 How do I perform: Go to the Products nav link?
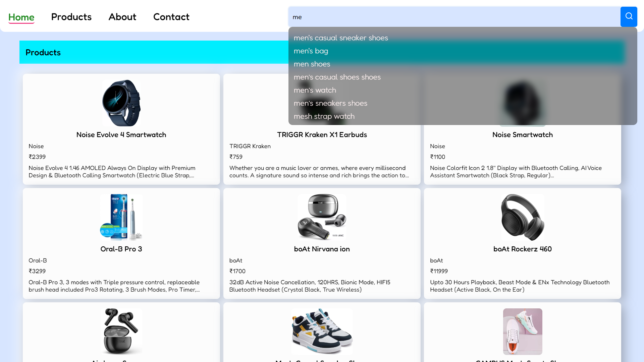pyautogui.click(x=71, y=17)
